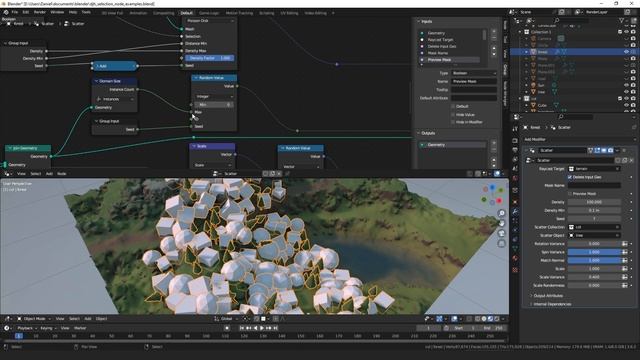Switch to the Default workspace tab
The height and width of the screenshot is (360, 640).
click(187, 13)
